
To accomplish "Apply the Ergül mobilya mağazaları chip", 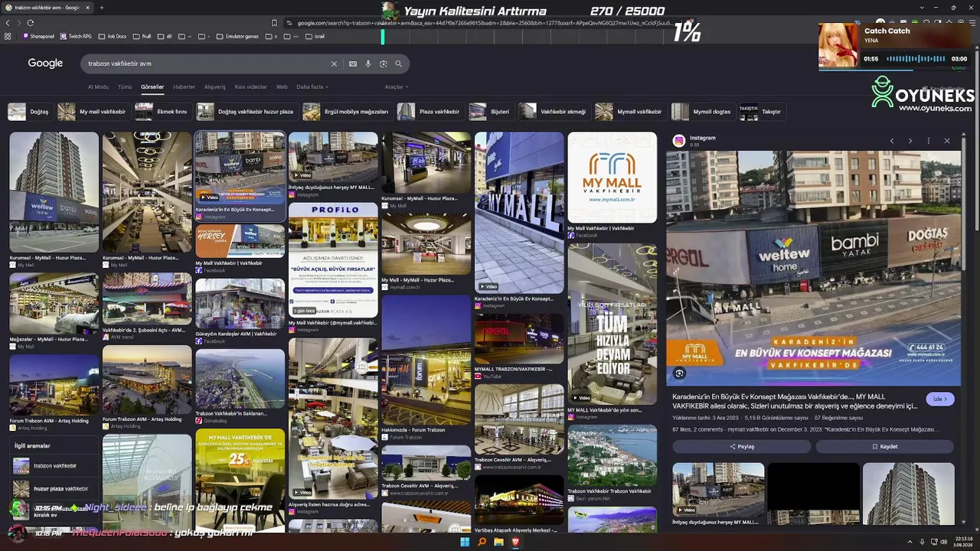I will coord(346,112).
